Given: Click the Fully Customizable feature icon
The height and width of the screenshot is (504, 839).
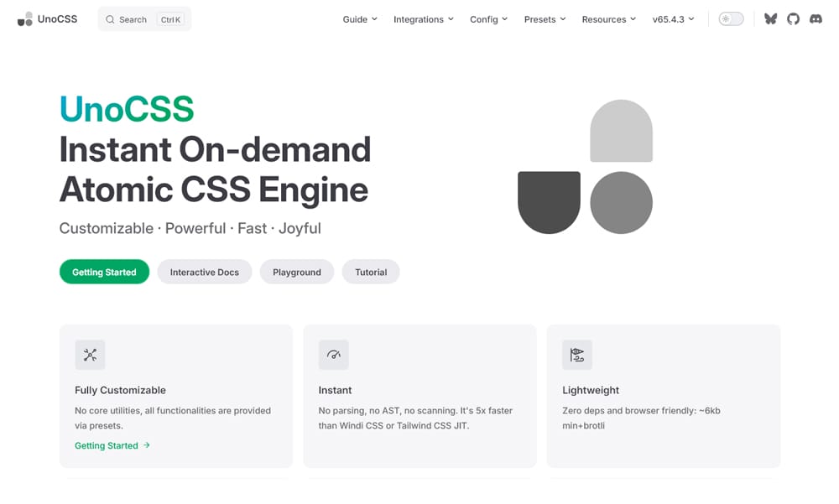Looking at the screenshot, I should click(90, 355).
